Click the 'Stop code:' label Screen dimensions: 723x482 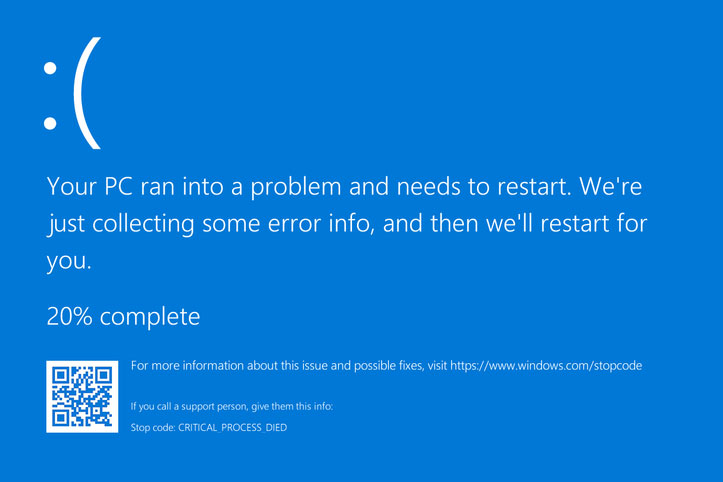tap(153, 428)
